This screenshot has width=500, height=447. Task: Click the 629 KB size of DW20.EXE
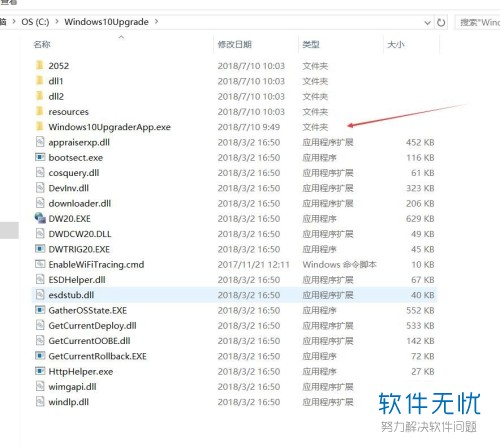(x=420, y=219)
